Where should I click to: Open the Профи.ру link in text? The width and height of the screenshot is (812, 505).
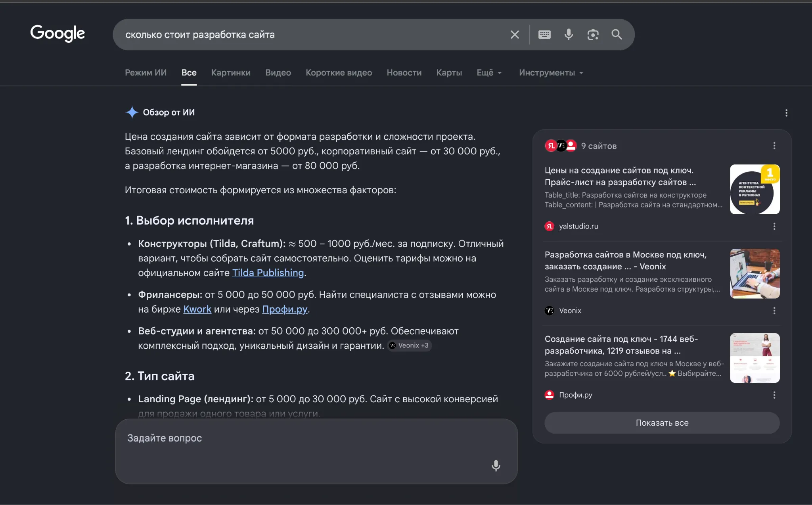pyautogui.click(x=285, y=309)
